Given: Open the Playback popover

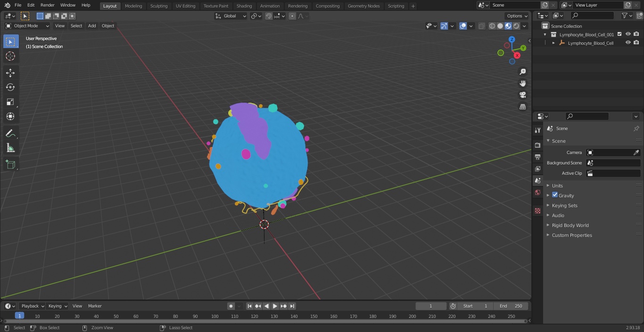Looking at the screenshot, I should tap(32, 306).
